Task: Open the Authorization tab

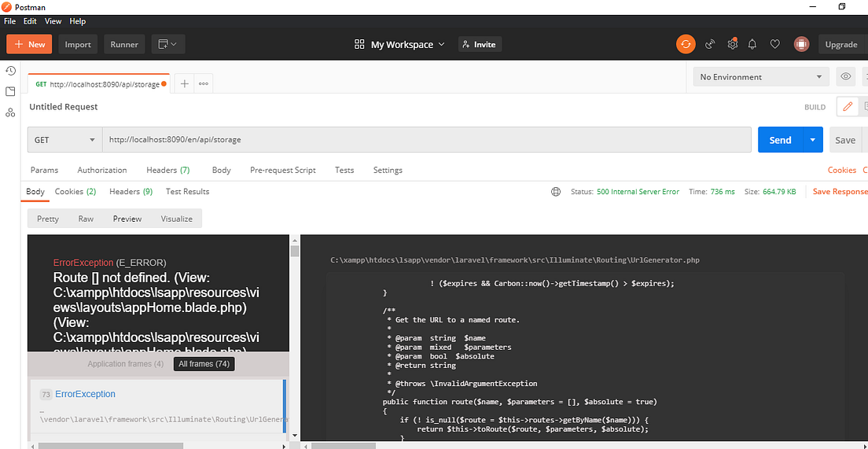Action: 102,170
